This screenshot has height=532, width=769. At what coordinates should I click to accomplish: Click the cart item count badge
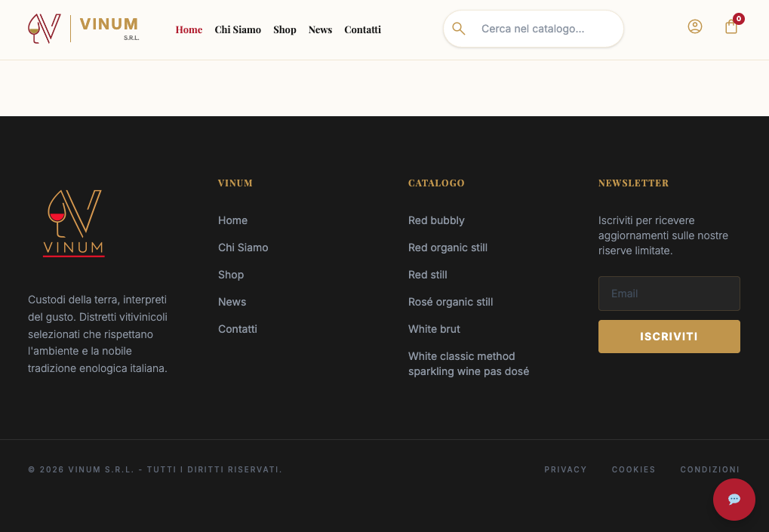pos(739,19)
